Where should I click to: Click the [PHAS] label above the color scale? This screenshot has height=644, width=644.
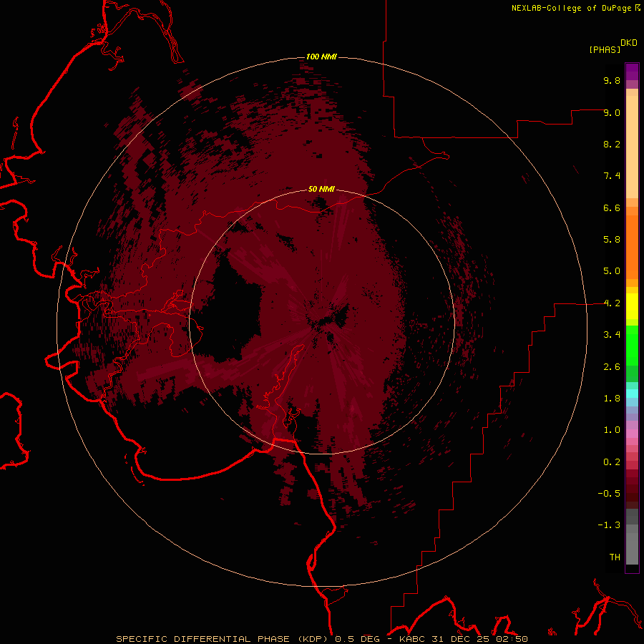pos(605,49)
